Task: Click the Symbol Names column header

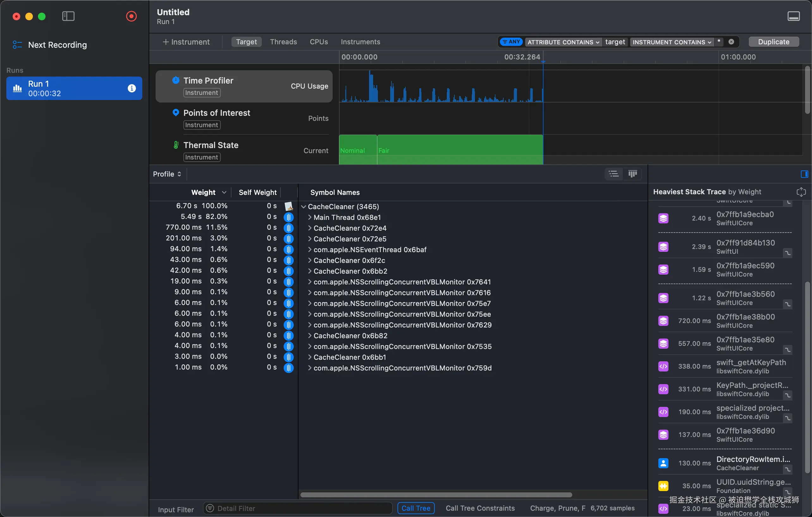Action: [x=335, y=192]
